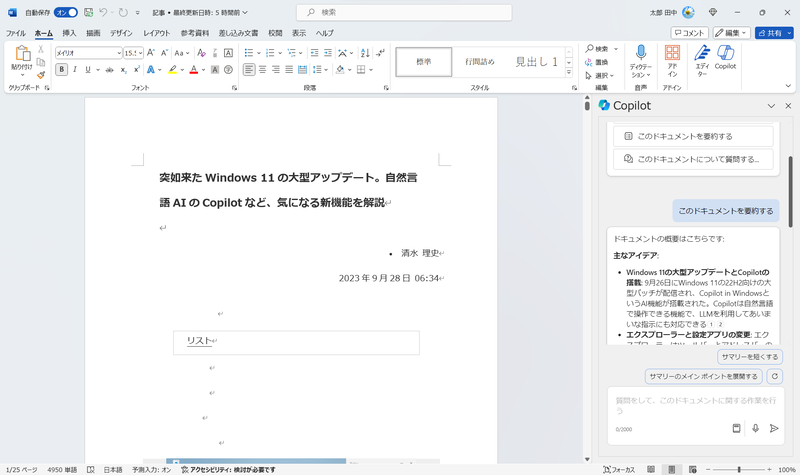Viewport: 800px width, 475px height.
Task: Open the File menu
Action: pos(16,33)
